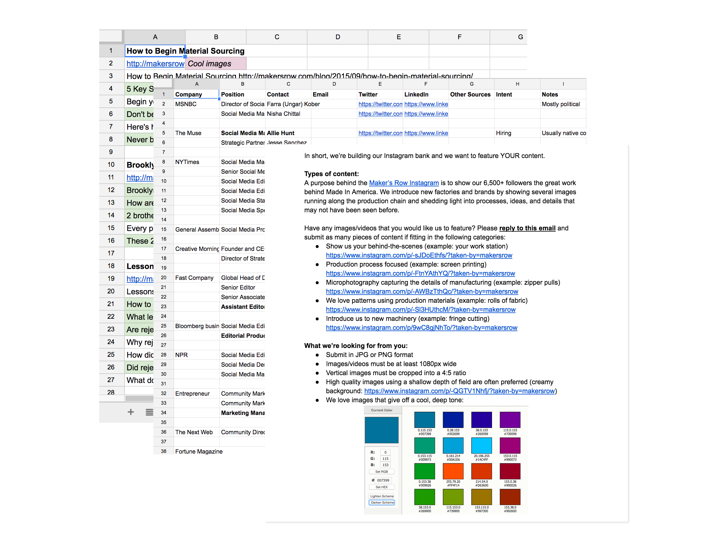Click the G value input field
This screenshot has width=728, height=560.
point(385,459)
